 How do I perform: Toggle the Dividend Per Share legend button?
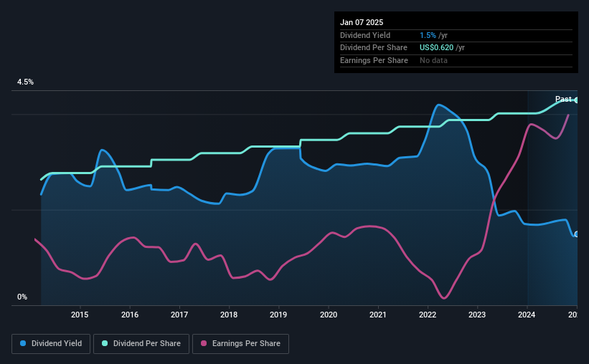141,344
